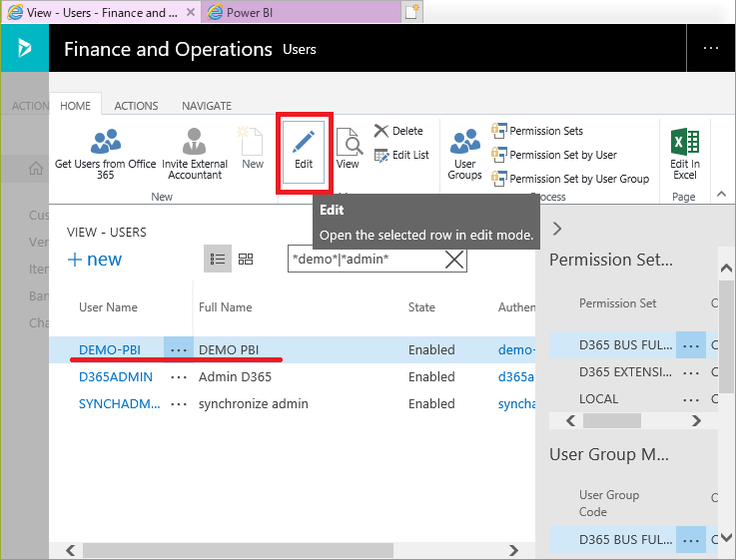Image resolution: width=736 pixels, height=560 pixels.
Task: Open ellipsis for D365 BUS FUL permission set
Action: tap(691, 345)
